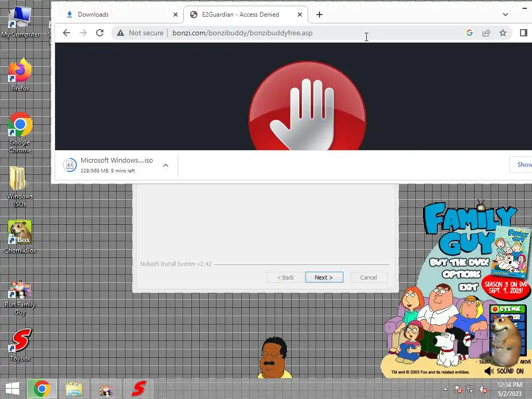Open the Firefox desktop shortcut
Screen dimensions: 532x399
point(20,75)
